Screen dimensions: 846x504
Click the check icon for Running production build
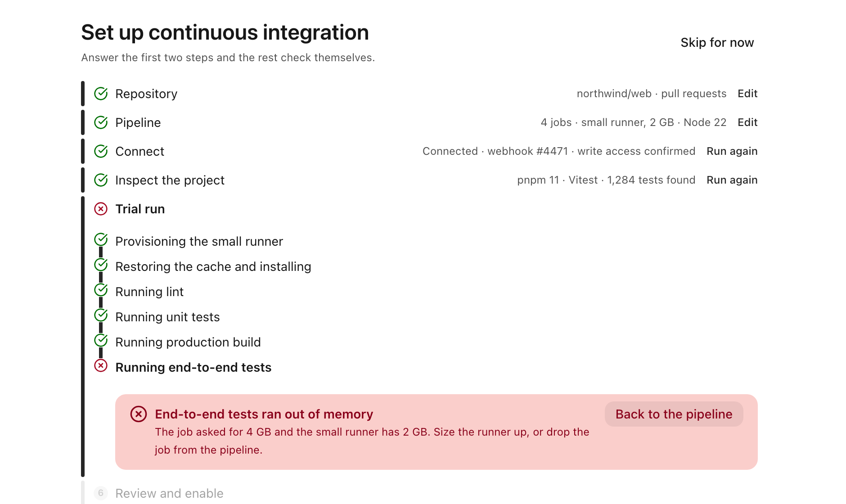[101, 340]
